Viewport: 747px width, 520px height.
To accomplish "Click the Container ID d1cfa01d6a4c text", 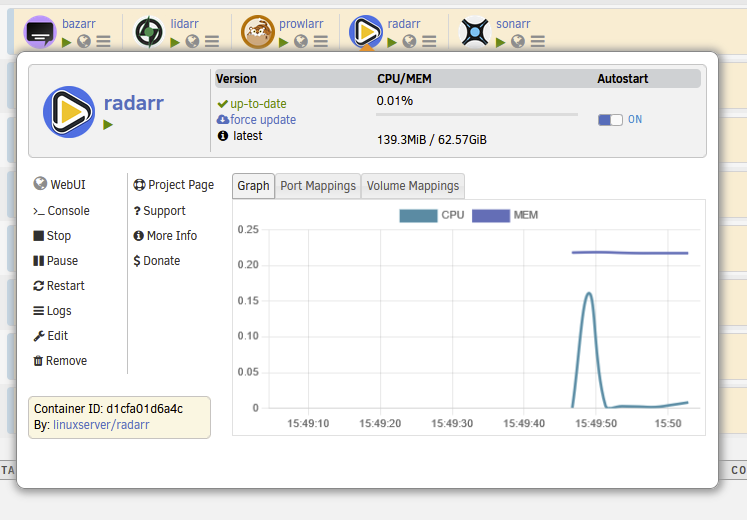I will (108, 409).
